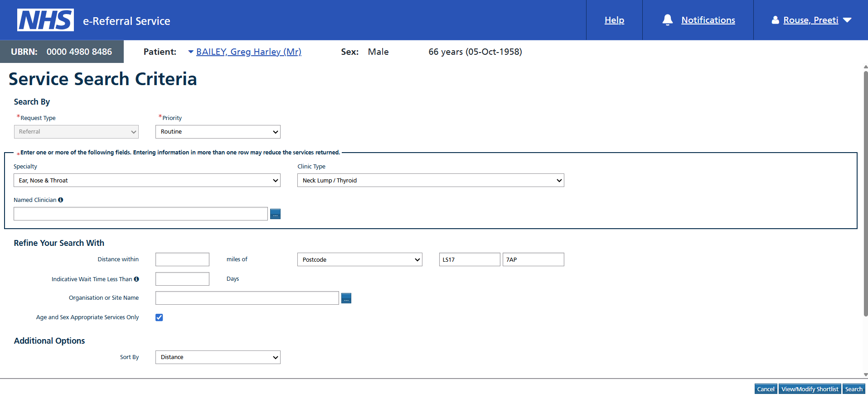
Task: Click the Rouse, Preeti user link
Action: point(810,20)
